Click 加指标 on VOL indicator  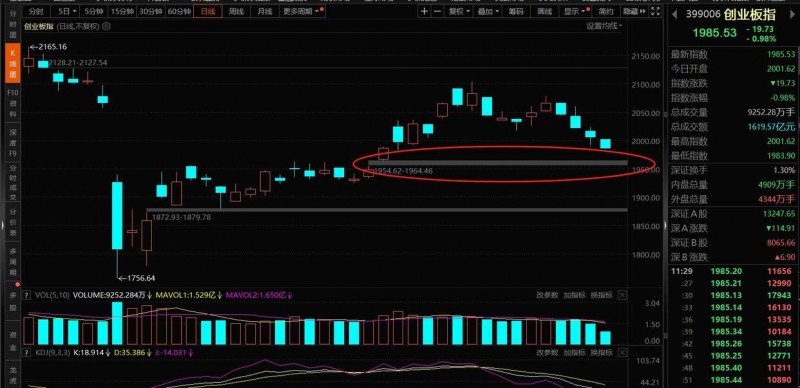click(x=573, y=295)
